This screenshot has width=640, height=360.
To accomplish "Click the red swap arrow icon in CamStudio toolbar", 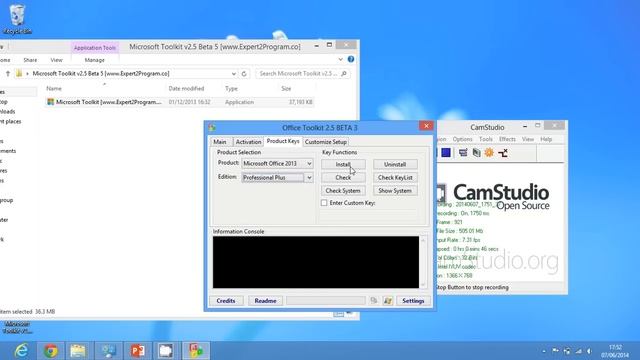I will pyautogui.click(x=503, y=153).
